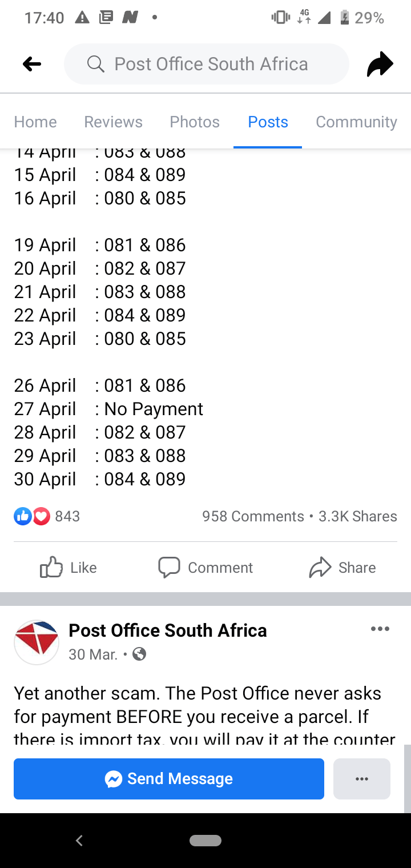
Task: Open the post's three-dot options menu
Action: [x=380, y=629]
